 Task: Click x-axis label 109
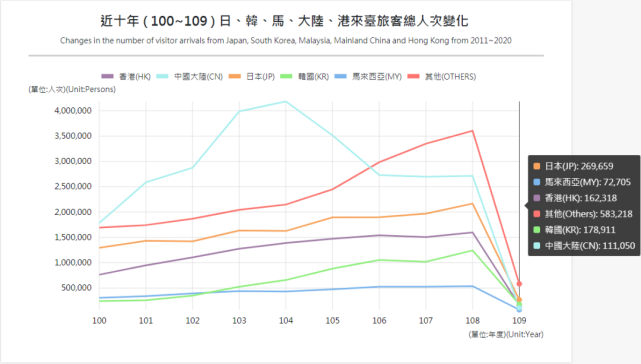519,321
